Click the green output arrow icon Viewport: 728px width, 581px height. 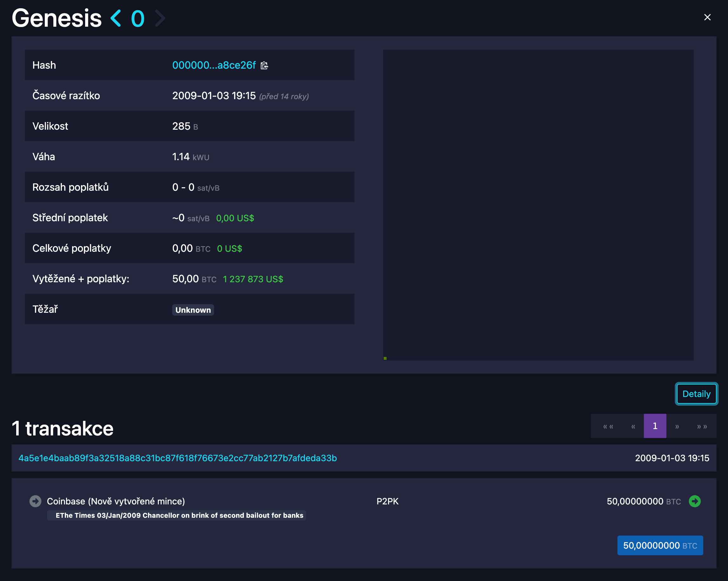coord(695,501)
